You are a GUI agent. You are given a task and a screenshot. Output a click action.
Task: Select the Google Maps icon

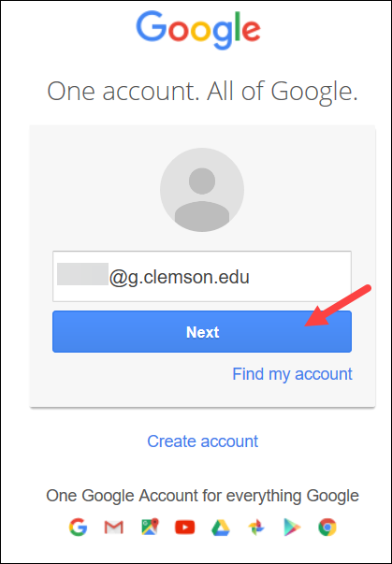coord(150,528)
